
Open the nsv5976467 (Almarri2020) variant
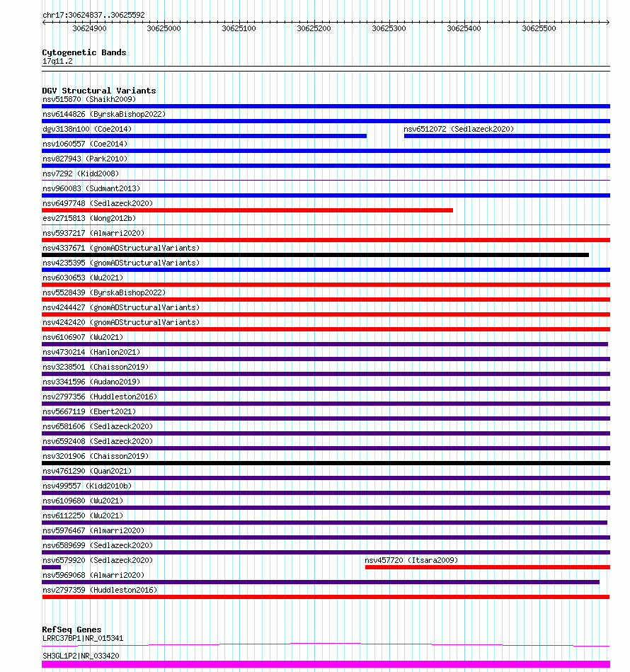(93, 530)
